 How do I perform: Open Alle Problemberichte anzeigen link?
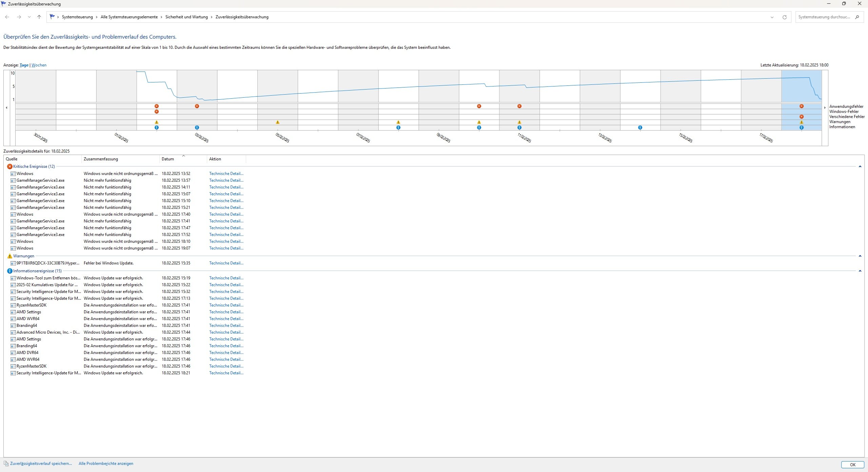click(106, 464)
